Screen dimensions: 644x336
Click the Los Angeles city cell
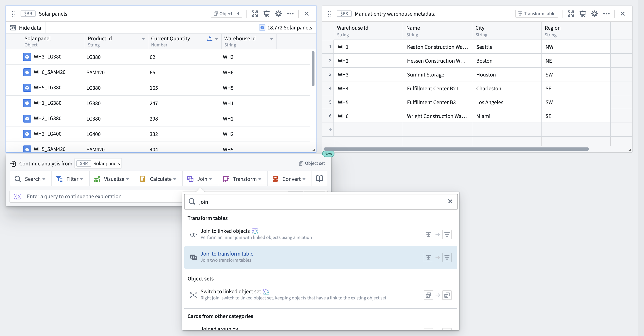(x=507, y=102)
